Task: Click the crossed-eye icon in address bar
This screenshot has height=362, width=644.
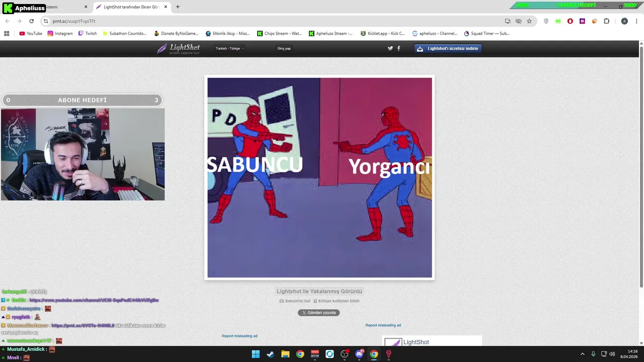Action: click(518, 21)
